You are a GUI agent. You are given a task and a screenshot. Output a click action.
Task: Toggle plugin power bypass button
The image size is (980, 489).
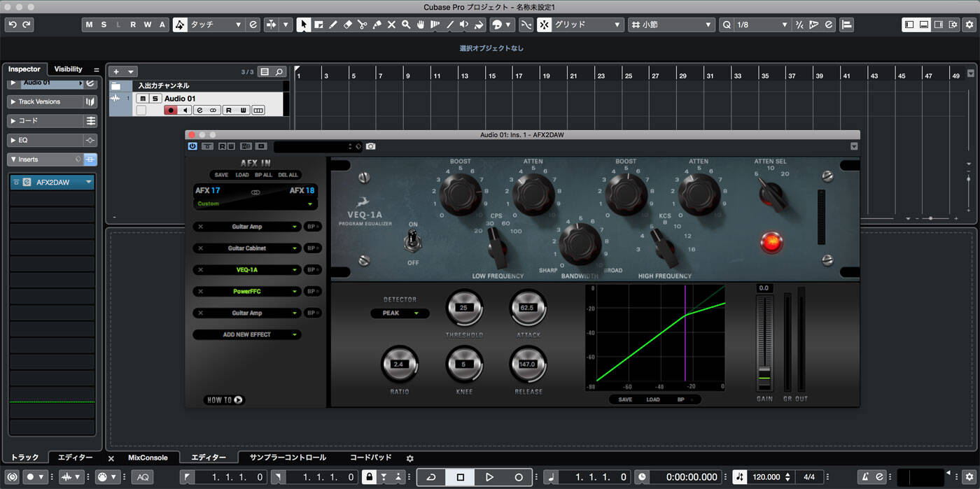pyautogui.click(x=192, y=146)
